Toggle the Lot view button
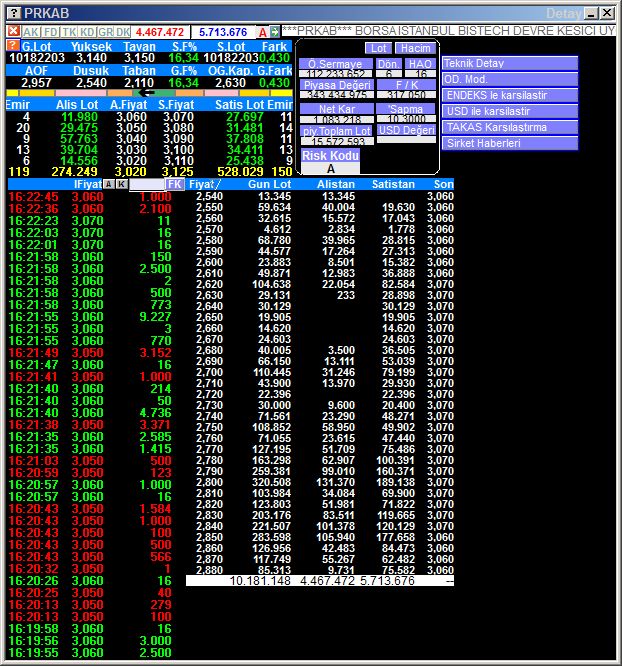Image resolution: width=622 pixels, height=666 pixels. [x=378, y=48]
